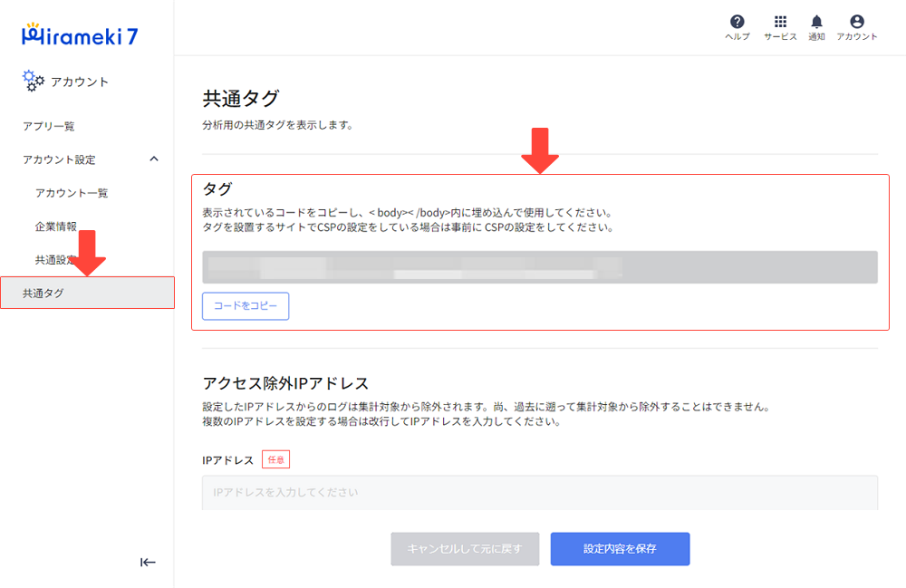Click キャンセルして元に戻す button
The width and height of the screenshot is (906, 588).
tap(465, 549)
